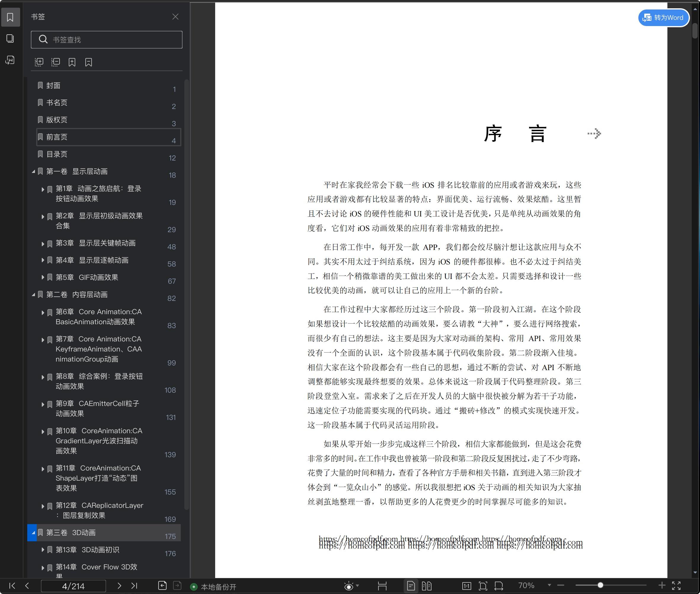Click the continuous scrolling layout icon
700x594 pixels.
[382, 586]
